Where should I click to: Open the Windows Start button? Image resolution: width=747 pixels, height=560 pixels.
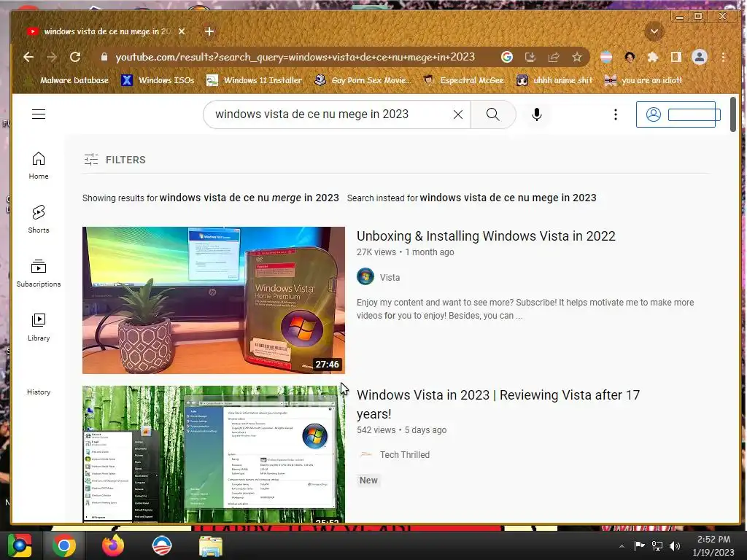point(20,545)
